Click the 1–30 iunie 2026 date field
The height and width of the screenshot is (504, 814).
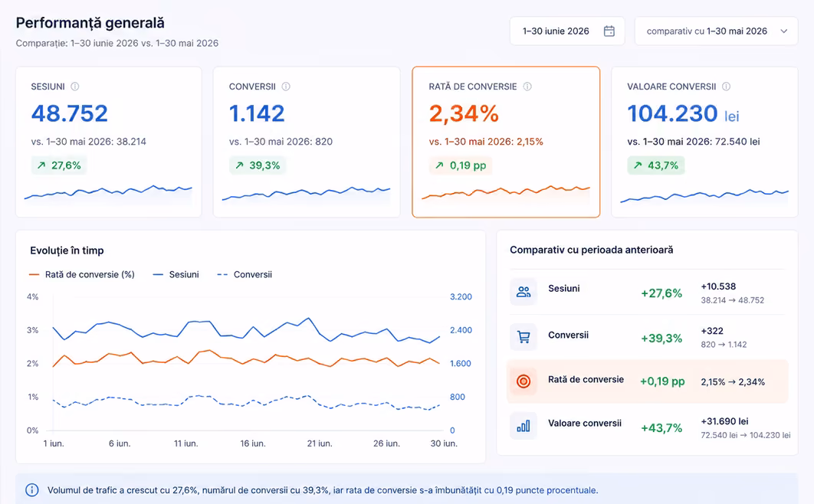coord(567,31)
